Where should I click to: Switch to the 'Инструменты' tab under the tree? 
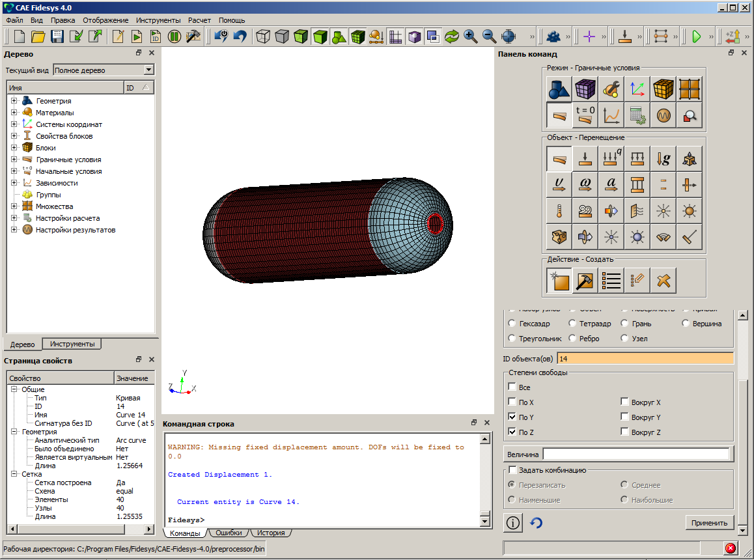pos(72,344)
